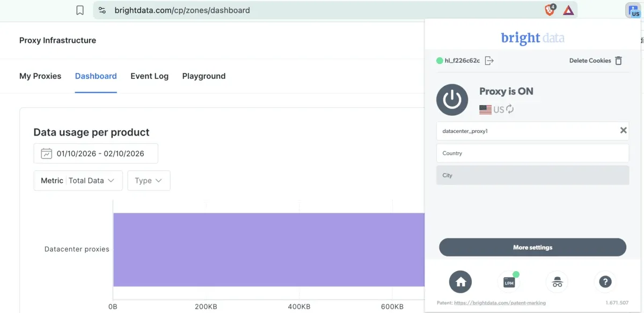Viewport: 644px width, 313px height.
Task: Open site information icon beside URL
Action: 103,10
